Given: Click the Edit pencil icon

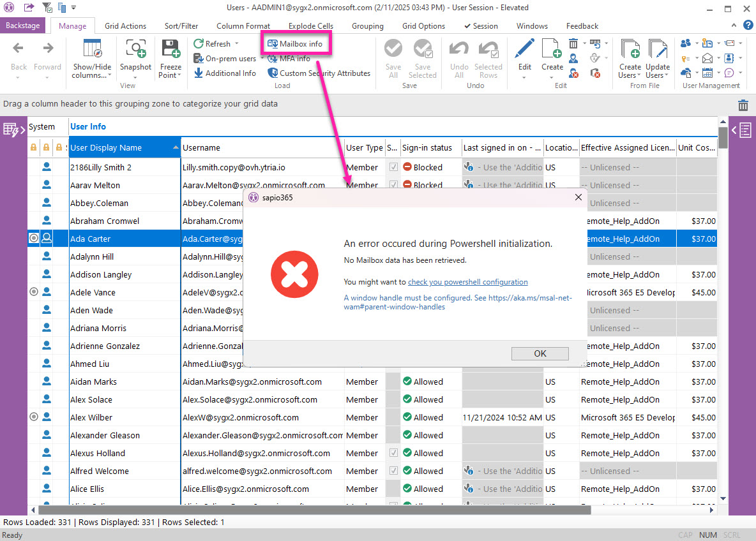Looking at the screenshot, I should click(524, 49).
